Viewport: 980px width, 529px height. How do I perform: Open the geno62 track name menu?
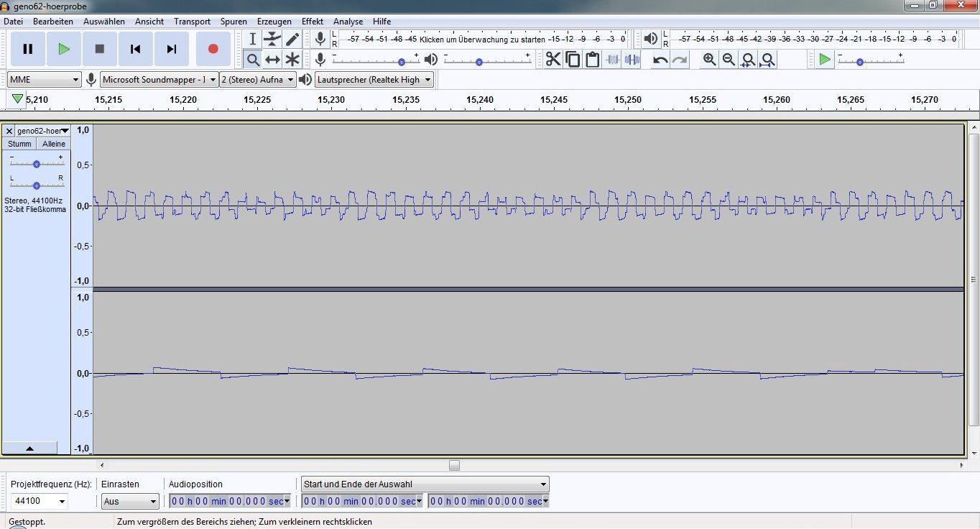coord(42,131)
